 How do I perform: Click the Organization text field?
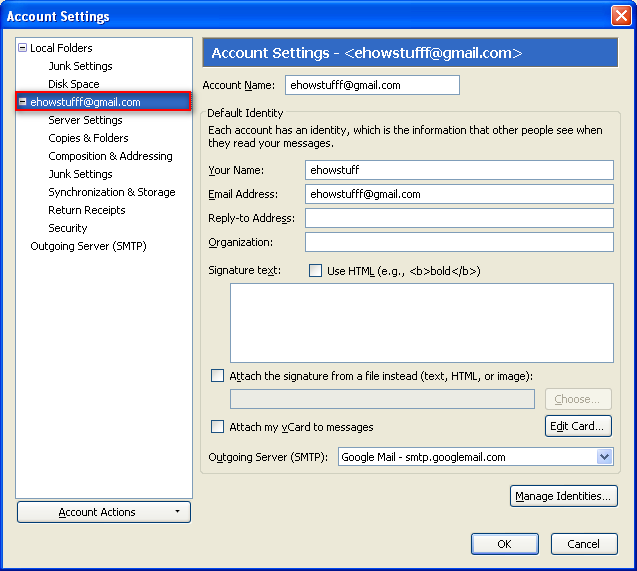[x=459, y=242]
